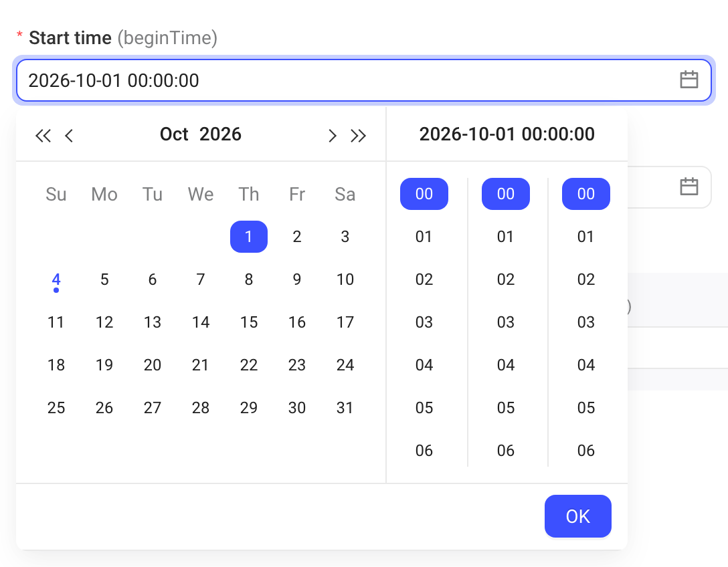Screen dimensions: 728x567
Task: Click calendar icon in the field below Start time
Action: (x=689, y=187)
